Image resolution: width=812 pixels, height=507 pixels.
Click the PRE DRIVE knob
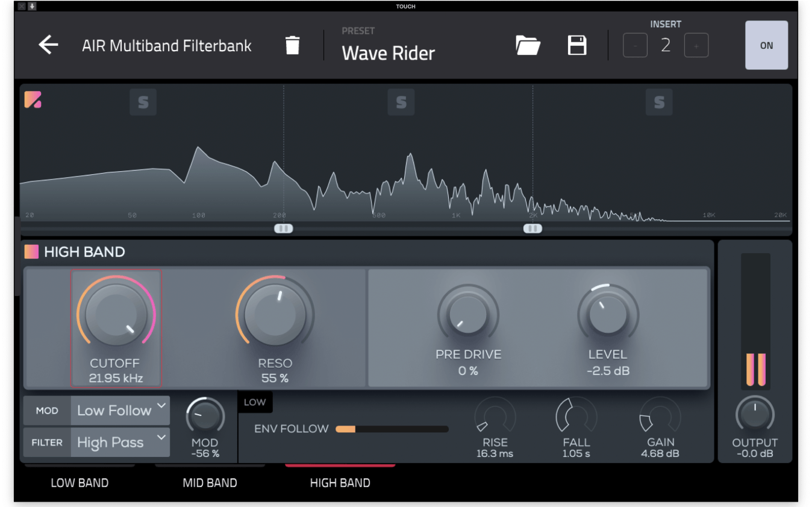(468, 314)
